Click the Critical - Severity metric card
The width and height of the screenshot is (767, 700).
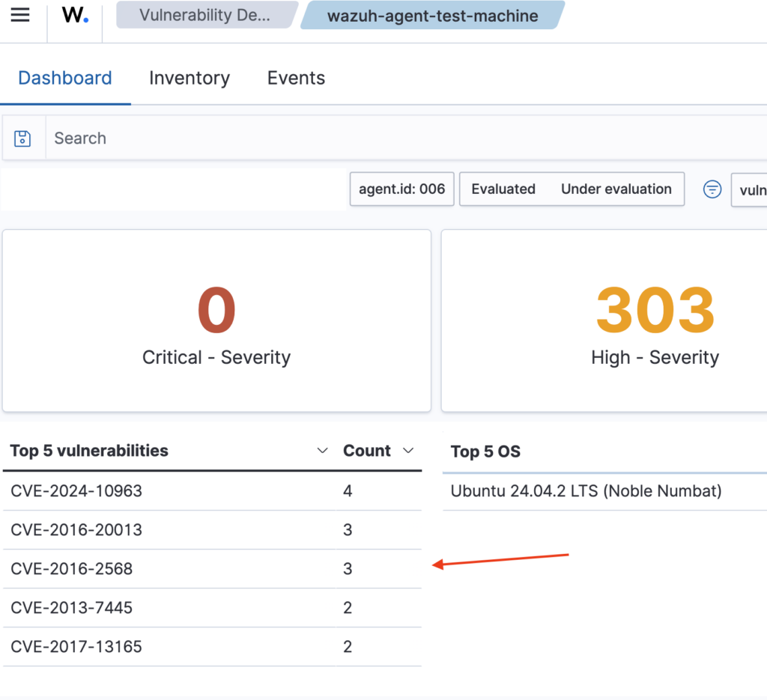coord(216,320)
